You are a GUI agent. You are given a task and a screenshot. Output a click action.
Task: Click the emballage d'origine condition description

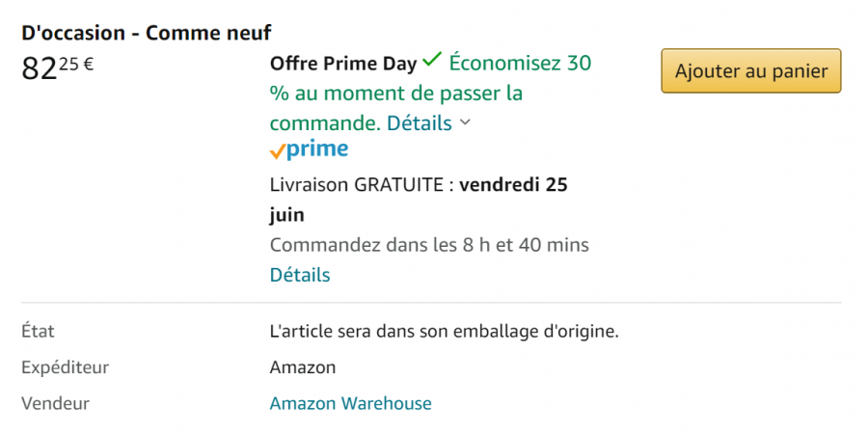tap(444, 332)
